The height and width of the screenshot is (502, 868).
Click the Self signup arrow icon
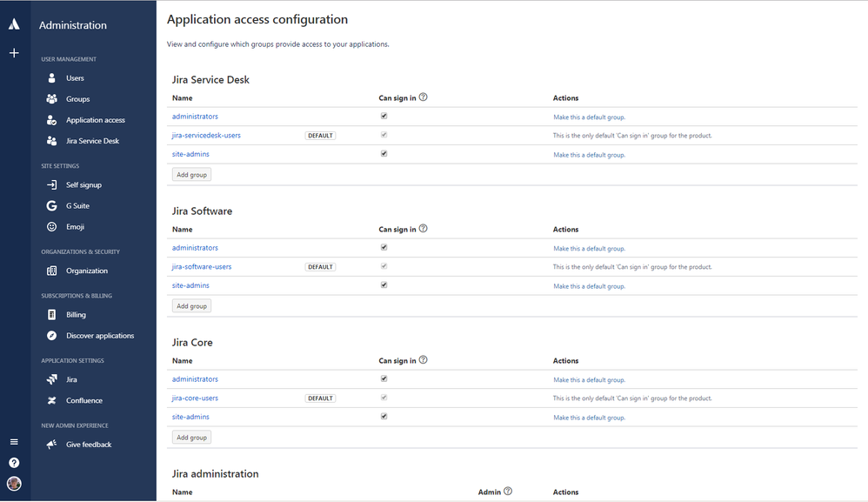pyautogui.click(x=51, y=184)
